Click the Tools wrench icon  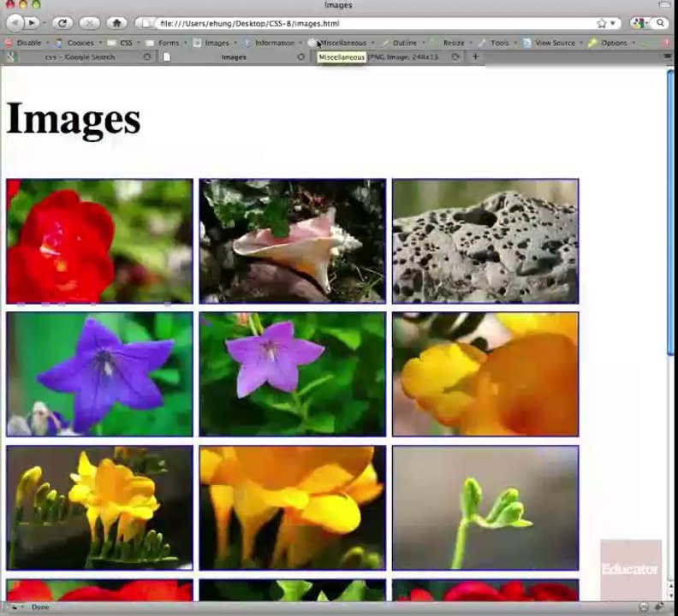click(x=482, y=43)
